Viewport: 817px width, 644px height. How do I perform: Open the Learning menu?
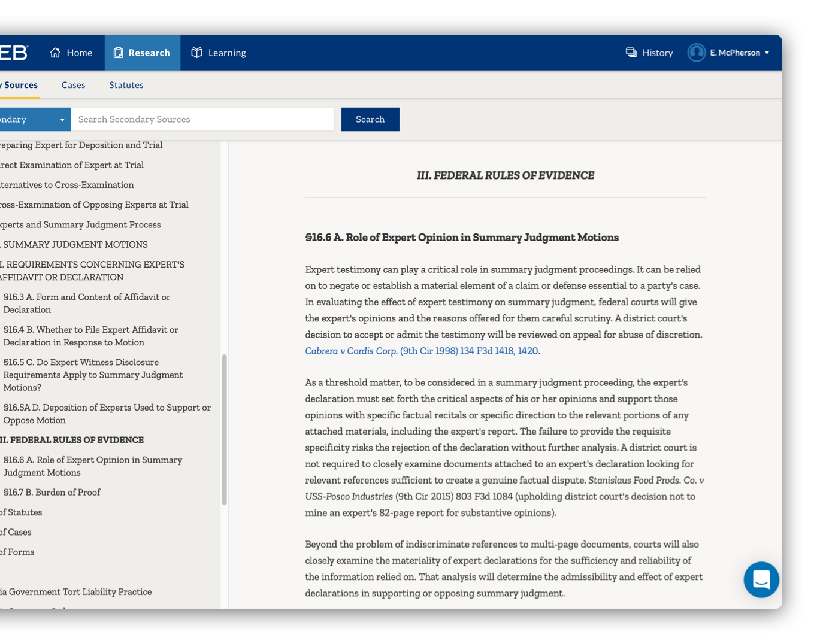tap(219, 53)
